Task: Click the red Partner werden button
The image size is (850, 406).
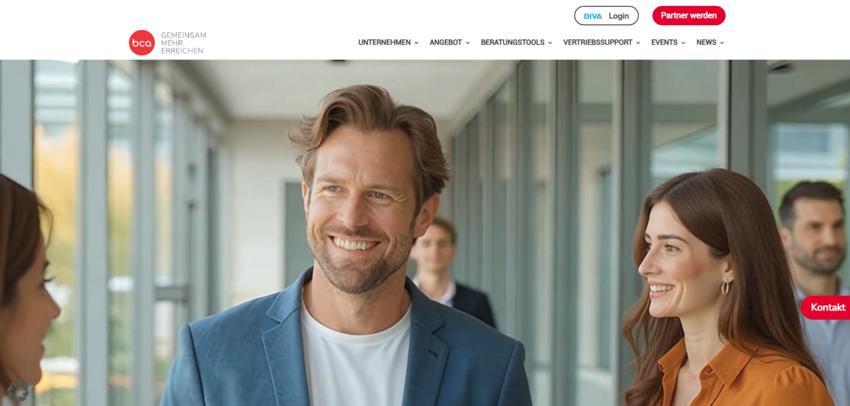Action: [x=688, y=16]
